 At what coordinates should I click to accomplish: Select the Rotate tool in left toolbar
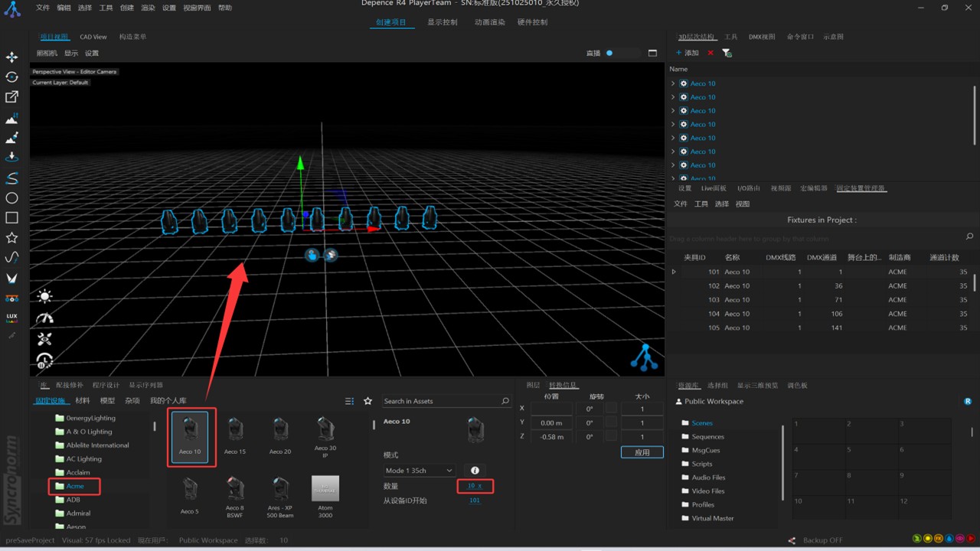(x=11, y=77)
